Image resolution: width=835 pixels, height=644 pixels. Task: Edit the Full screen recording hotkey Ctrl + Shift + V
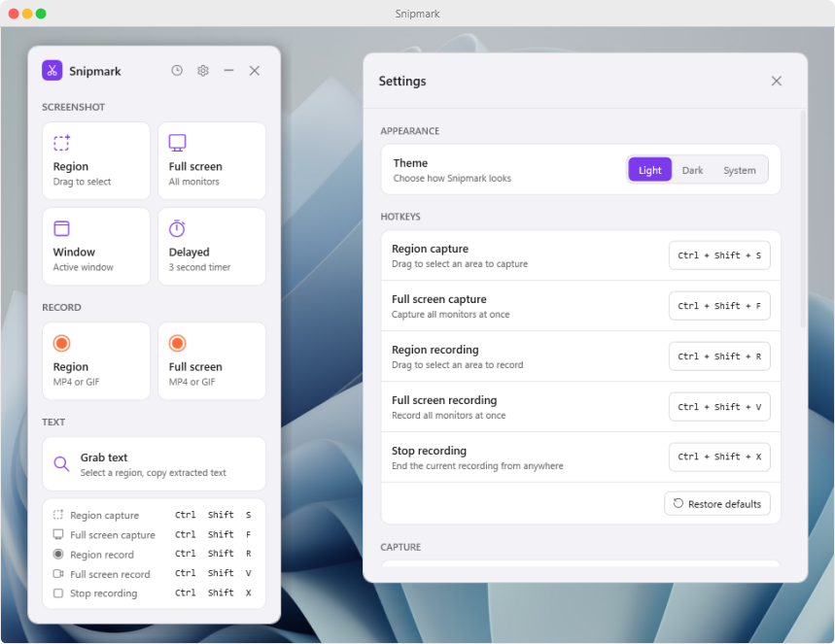pos(719,407)
